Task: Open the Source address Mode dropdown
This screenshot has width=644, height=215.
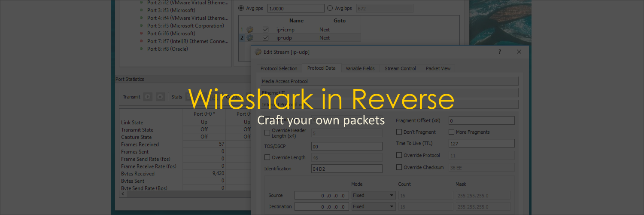Action: (x=373, y=195)
